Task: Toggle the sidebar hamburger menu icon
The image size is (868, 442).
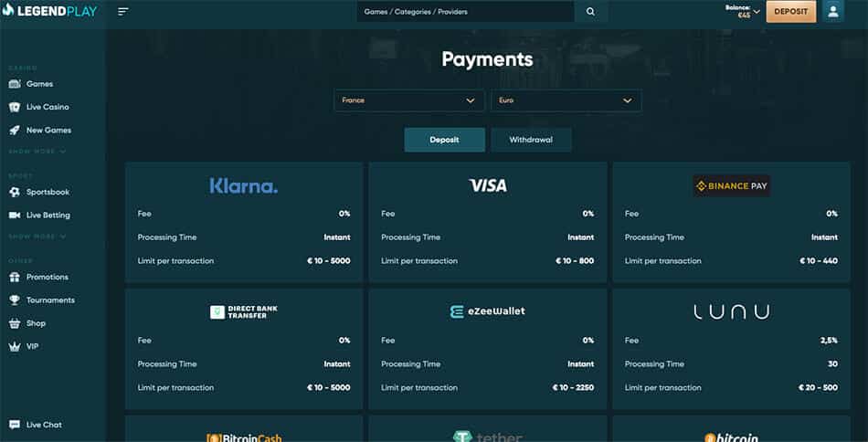Action: [x=123, y=12]
